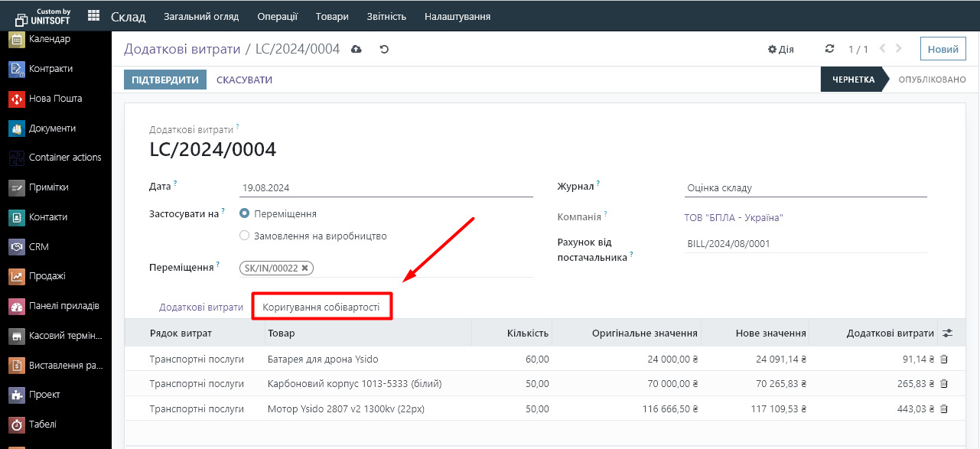The width and height of the screenshot is (980, 449).
Task: Click the Дата input field
Action: [x=386, y=188]
